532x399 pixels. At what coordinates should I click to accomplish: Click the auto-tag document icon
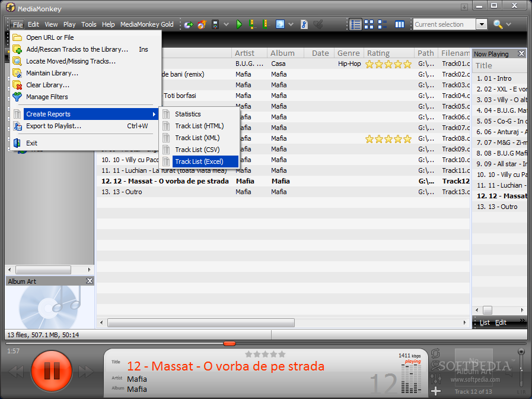(304, 24)
